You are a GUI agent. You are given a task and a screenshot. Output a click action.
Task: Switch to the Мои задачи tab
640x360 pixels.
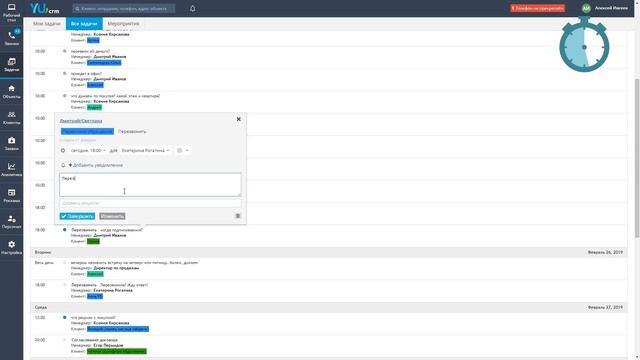(x=47, y=24)
